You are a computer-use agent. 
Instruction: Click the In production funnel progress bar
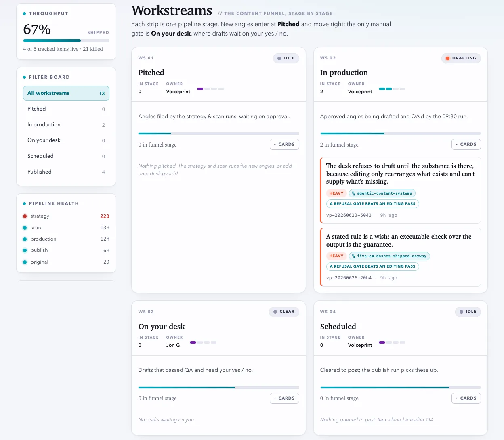click(401, 134)
